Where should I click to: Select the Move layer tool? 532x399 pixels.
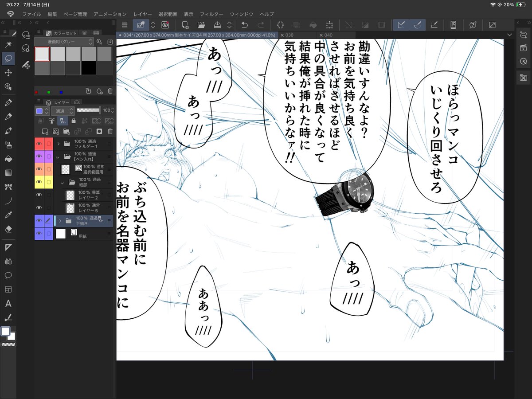(x=8, y=73)
